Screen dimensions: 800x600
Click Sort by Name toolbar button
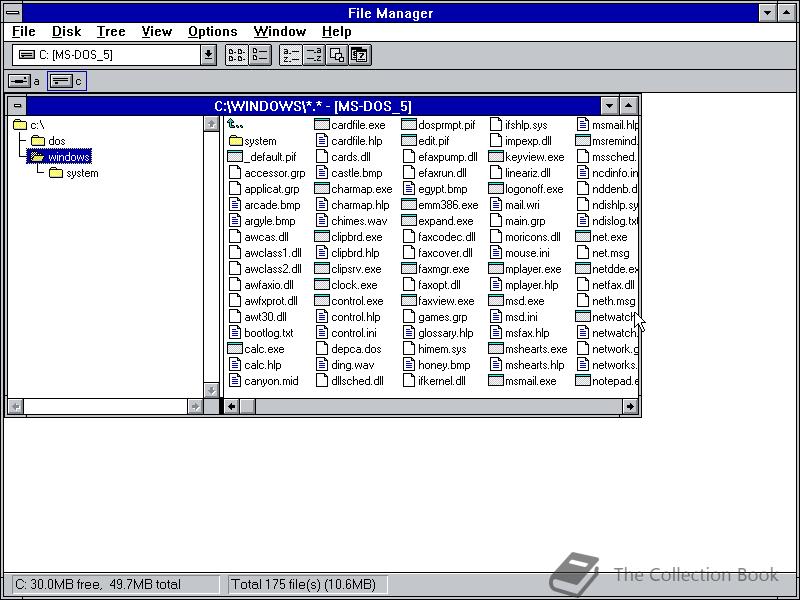291,55
